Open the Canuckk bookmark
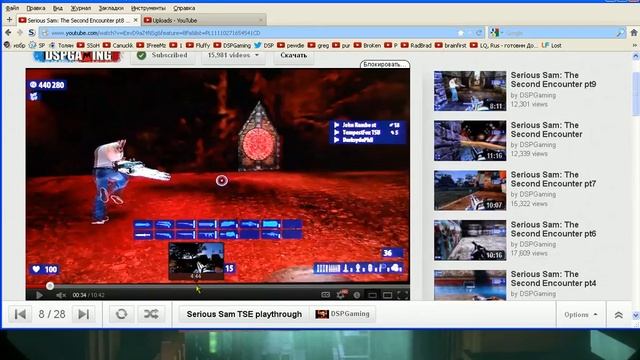This screenshot has height=360, width=640. (118, 45)
